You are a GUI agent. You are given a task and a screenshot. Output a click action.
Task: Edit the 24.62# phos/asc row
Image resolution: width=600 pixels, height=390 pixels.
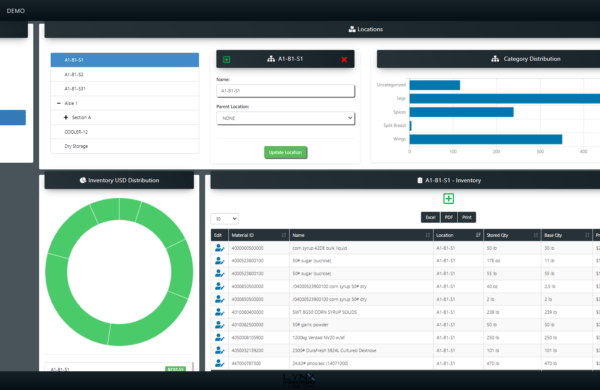pyautogui.click(x=219, y=363)
